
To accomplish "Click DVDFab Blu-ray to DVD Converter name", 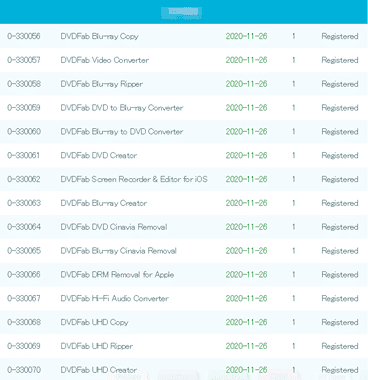I will [x=122, y=132].
